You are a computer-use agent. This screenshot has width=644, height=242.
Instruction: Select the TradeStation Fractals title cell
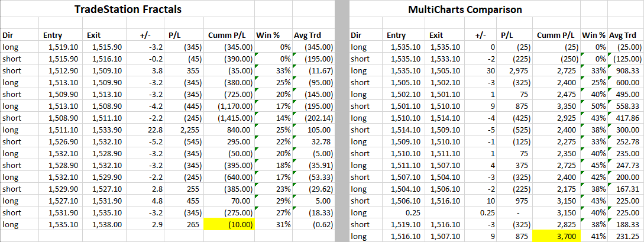128,9
